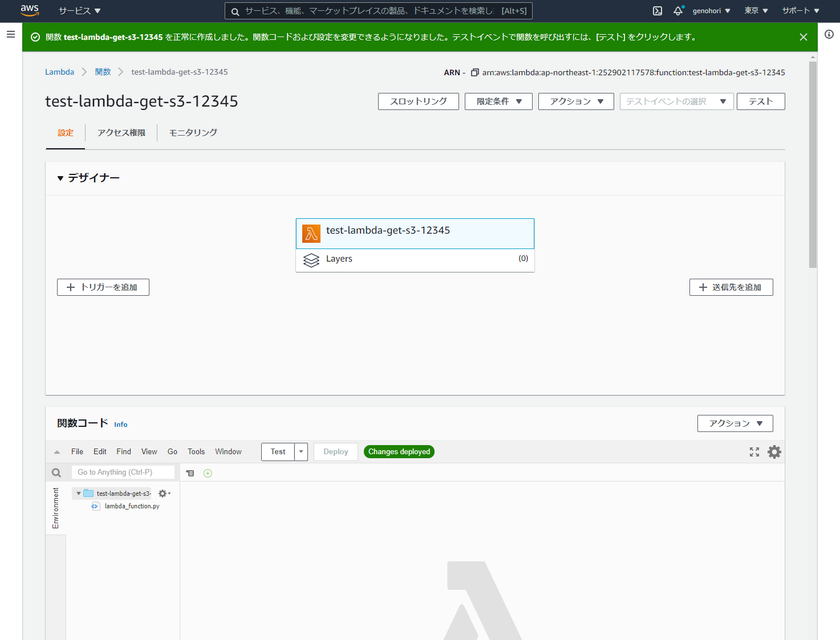Viewport: 840px width, 640px height.
Task: Open the 限定条件 dropdown
Action: 498,101
